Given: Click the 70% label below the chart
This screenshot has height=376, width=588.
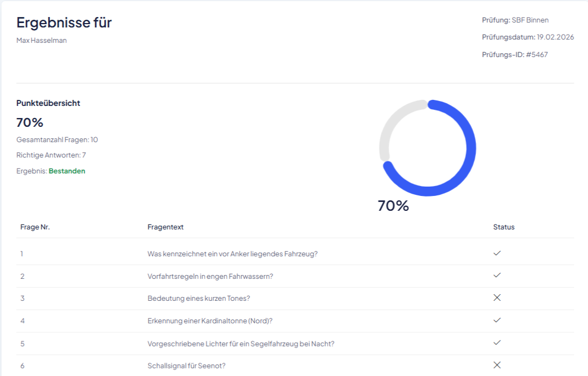Looking at the screenshot, I should pyautogui.click(x=393, y=206).
